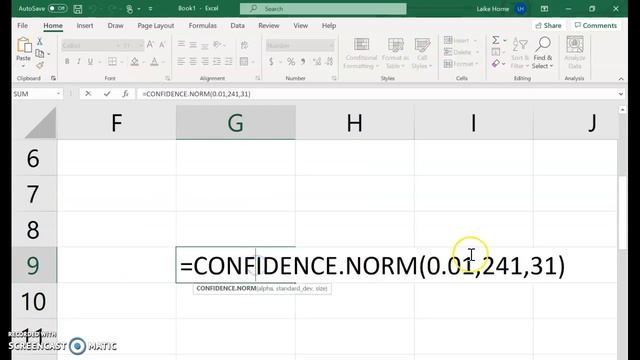Click the Clear eraser icon
640x360 pixels.
[x=496, y=64]
